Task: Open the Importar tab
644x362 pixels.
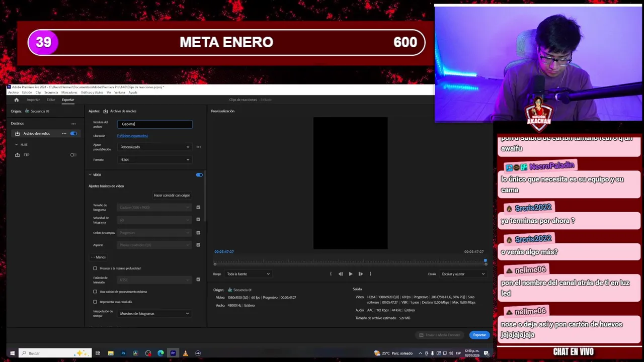Action: point(33,100)
